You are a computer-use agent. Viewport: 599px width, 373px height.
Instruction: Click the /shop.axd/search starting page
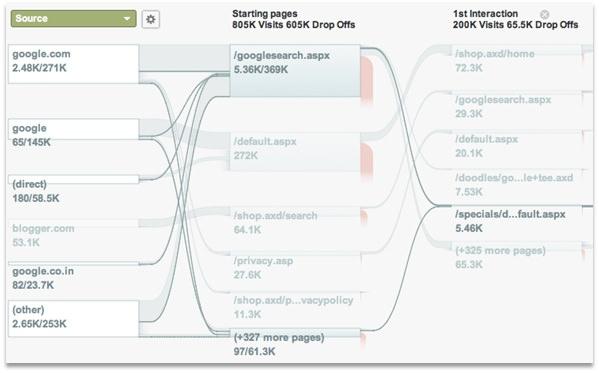[x=295, y=216]
